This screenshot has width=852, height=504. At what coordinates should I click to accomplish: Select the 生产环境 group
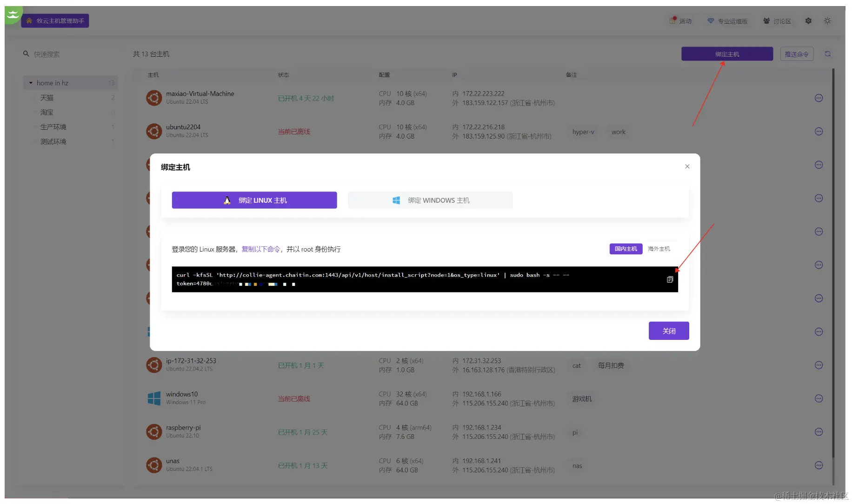click(x=53, y=127)
